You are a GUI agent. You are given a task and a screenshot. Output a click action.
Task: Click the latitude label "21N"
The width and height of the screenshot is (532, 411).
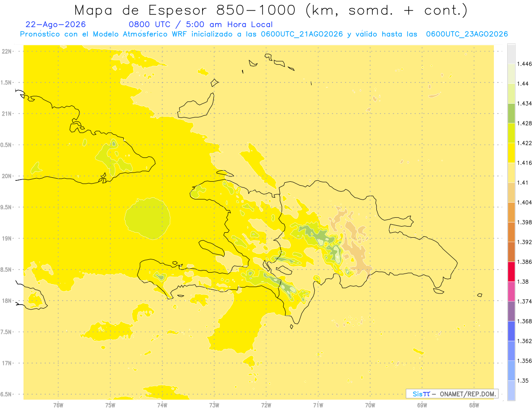click(x=7, y=114)
